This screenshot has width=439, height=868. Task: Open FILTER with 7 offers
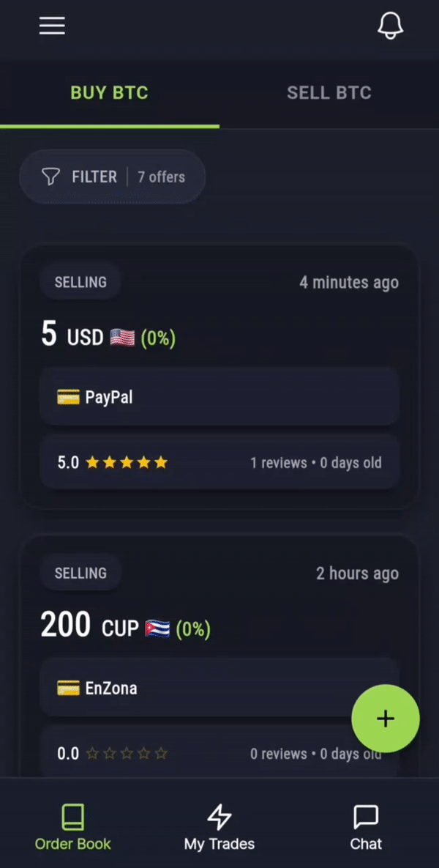[113, 177]
